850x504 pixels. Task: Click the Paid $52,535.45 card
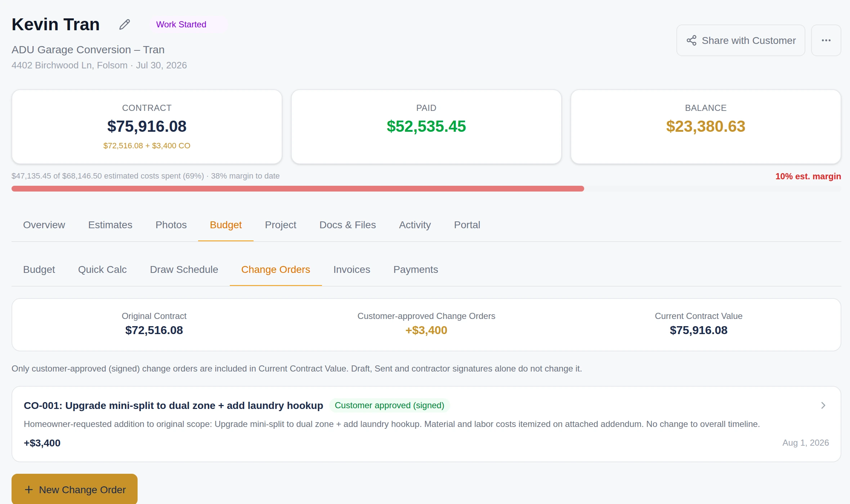click(x=426, y=127)
